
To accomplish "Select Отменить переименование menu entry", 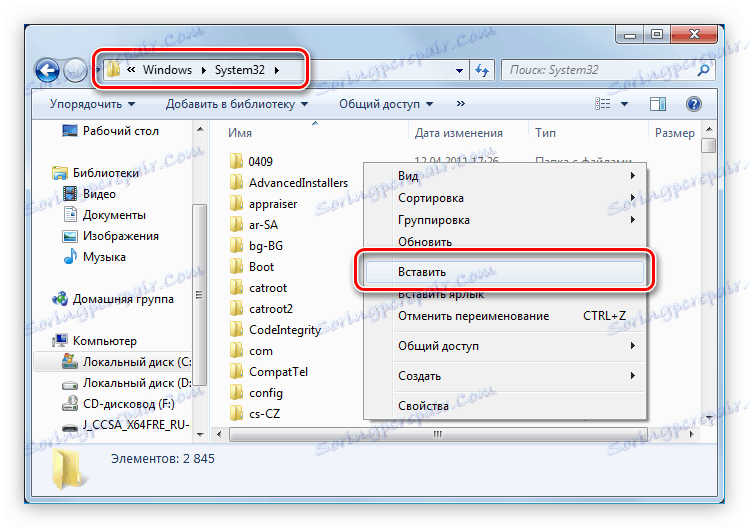I will point(505,316).
